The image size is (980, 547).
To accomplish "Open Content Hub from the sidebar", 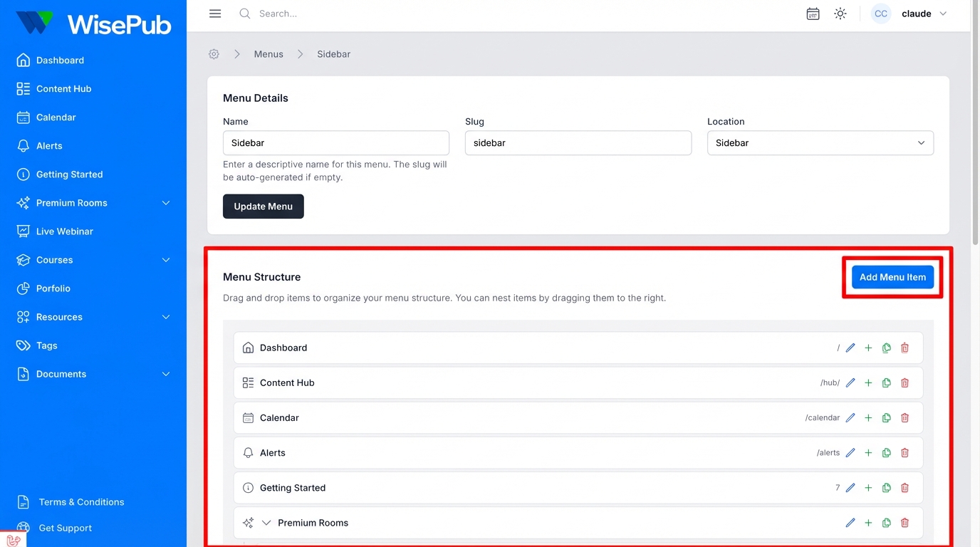I will (x=63, y=89).
